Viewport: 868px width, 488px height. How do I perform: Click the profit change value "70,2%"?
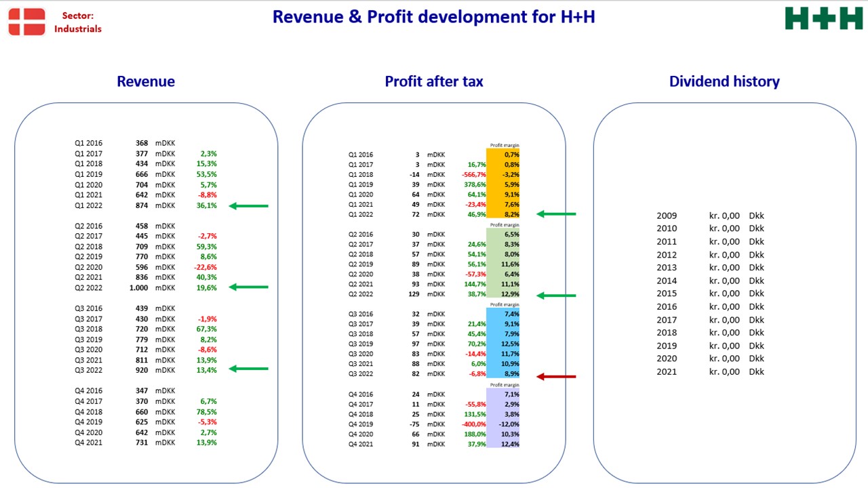tap(476, 344)
